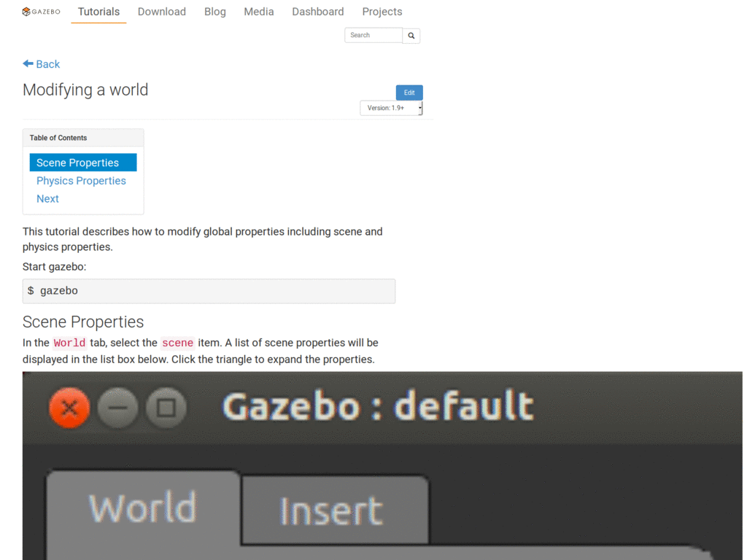Image resolution: width=747 pixels, height=560 pixels.
Task: Click the minimize button in Gazebo image
Action: coord(117,408)
